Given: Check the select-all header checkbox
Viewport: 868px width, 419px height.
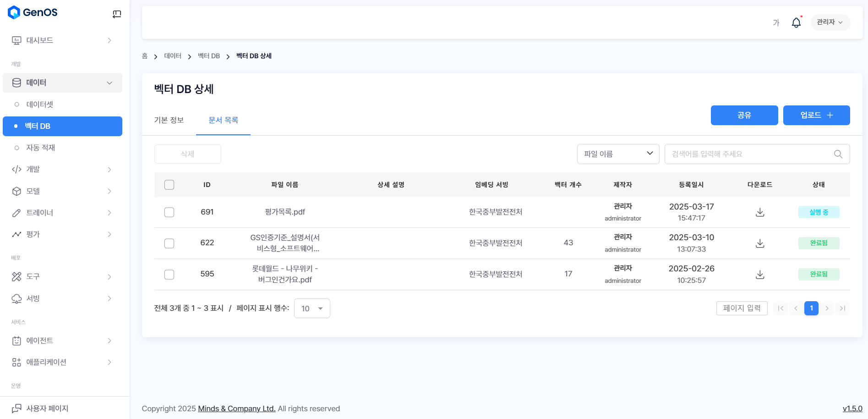Looking at the screenshot, I should [169, 185].
